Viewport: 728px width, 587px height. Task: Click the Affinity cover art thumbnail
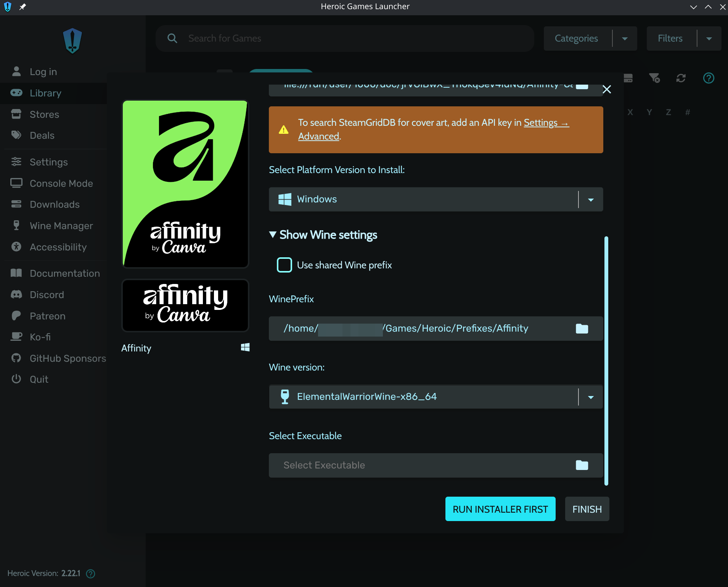point(185,184)
